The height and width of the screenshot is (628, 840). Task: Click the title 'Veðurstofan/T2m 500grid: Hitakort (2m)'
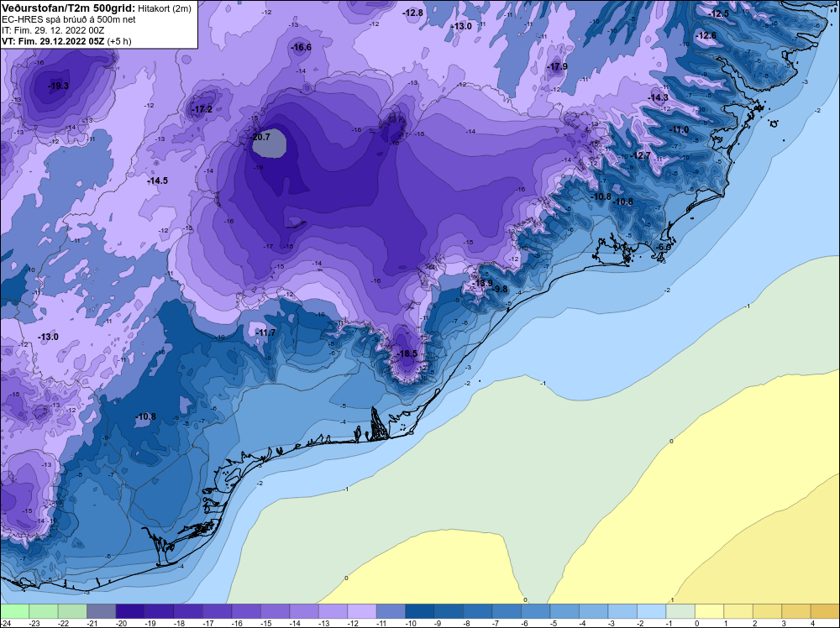tap(97, 8)
